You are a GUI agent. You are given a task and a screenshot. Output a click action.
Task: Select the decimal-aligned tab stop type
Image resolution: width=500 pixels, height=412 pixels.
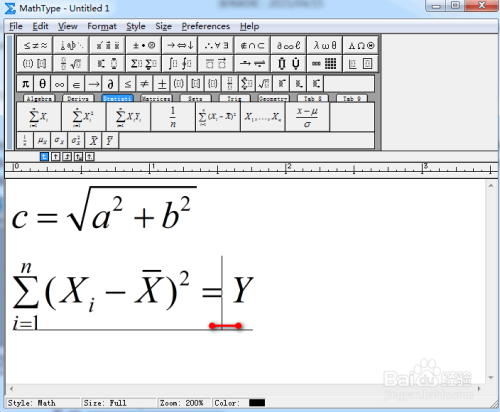tap(90, 156)
